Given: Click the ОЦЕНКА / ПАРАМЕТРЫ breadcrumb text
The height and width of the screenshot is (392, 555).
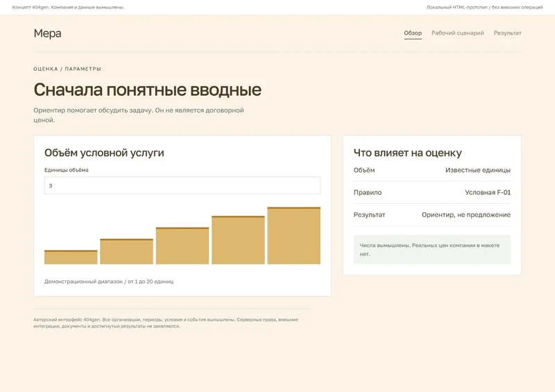Looking at the screenshot, I should click(x=67, y=69).
